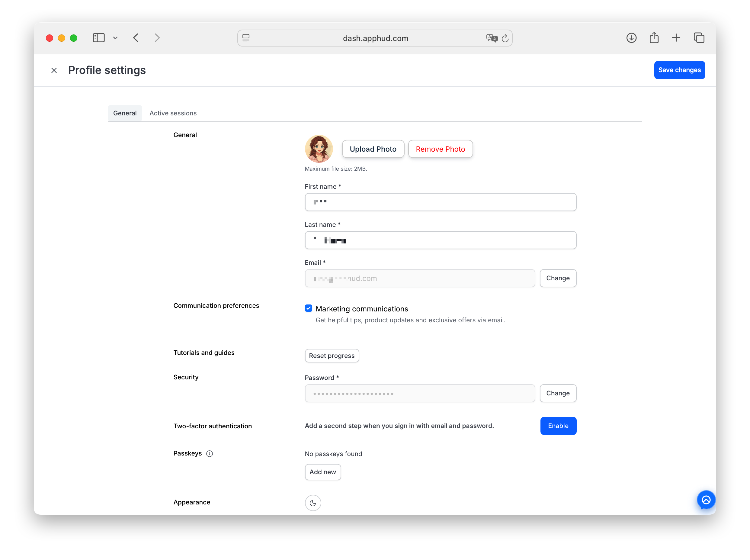Viewport: 750px width, 560px height.
Task: Minimize the Safari window
Action: pos(62,38)
